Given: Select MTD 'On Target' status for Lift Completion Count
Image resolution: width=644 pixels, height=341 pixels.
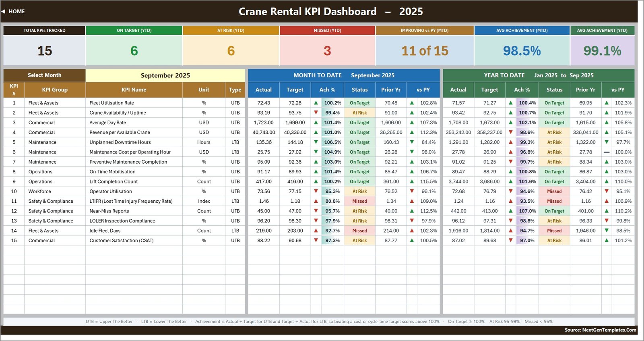Looking at the screenshot, I should (x=359, y=181).
